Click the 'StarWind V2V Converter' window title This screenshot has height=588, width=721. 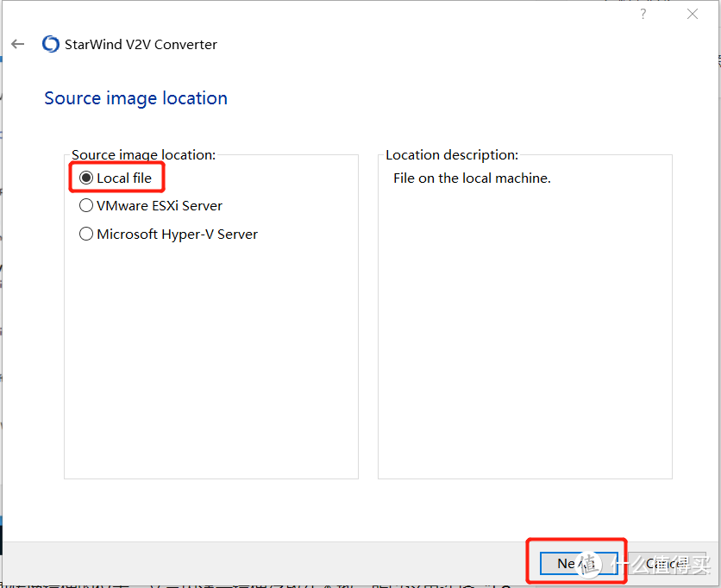tap(141, 44)
